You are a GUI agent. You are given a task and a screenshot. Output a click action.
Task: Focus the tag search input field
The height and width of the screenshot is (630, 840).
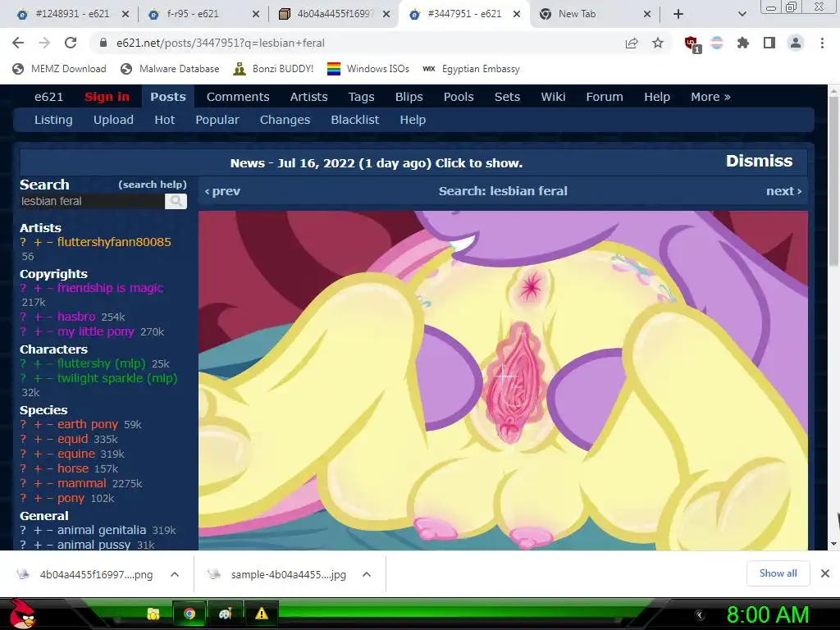[x=92, y=202]
